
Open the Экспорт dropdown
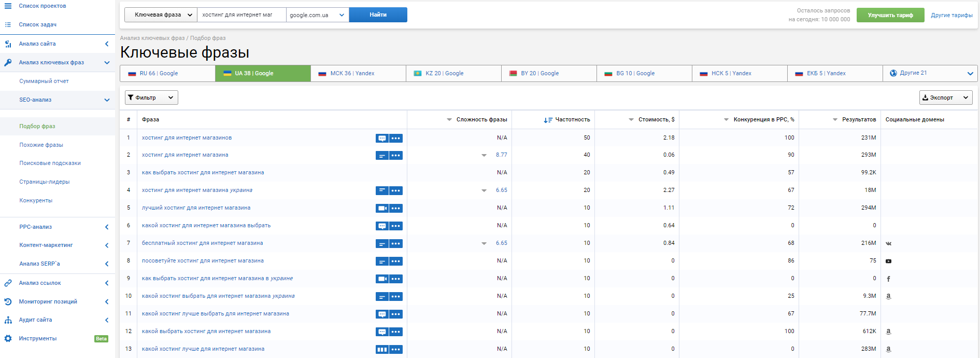(x=946, y=98)
